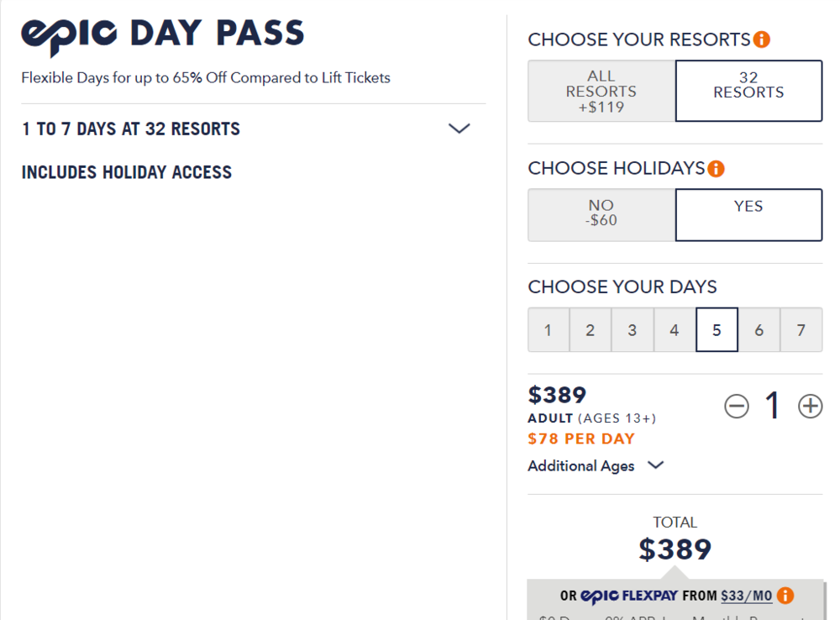Screen dimensions: 840x620
Task: Expand the Additional Ages dropdown
Action: pyautogui.click(x=596, y=465)
